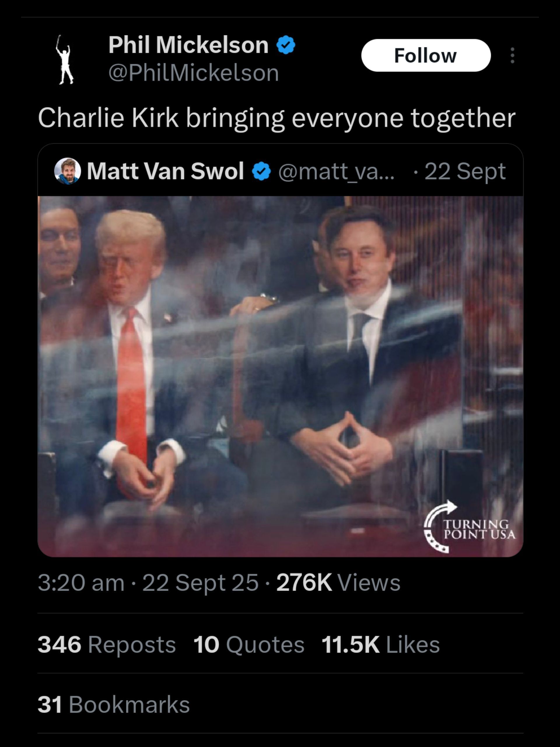560x747 pixels.
Task: Open the Matt Van Swol name link
Action: tap(165, 171)
